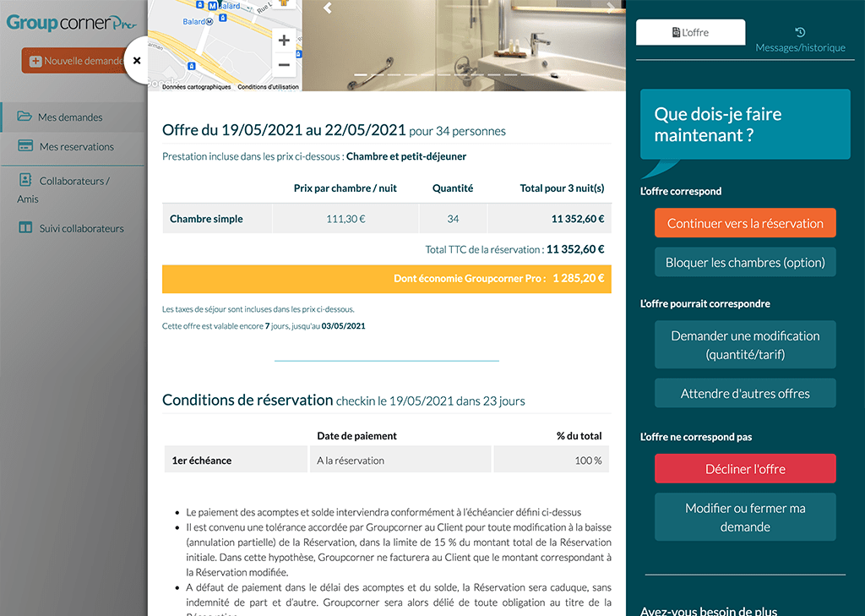Click the Street View pegman on the map
This screenshot has width=865, height=616.
[284, 3]
